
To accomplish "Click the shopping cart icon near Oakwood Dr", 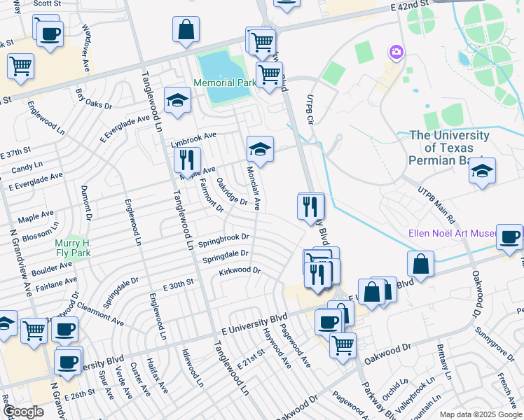I will click(343, 345).
